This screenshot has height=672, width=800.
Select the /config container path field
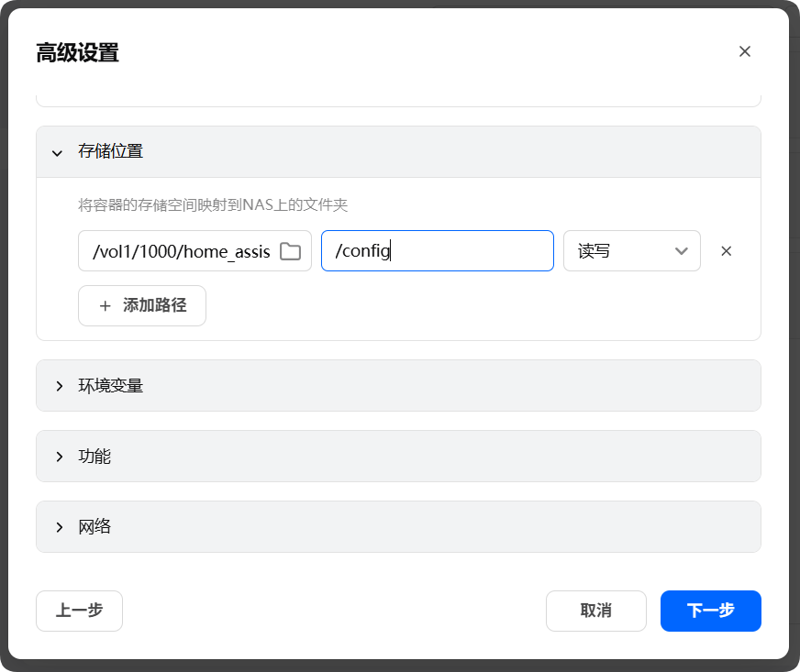437,250
